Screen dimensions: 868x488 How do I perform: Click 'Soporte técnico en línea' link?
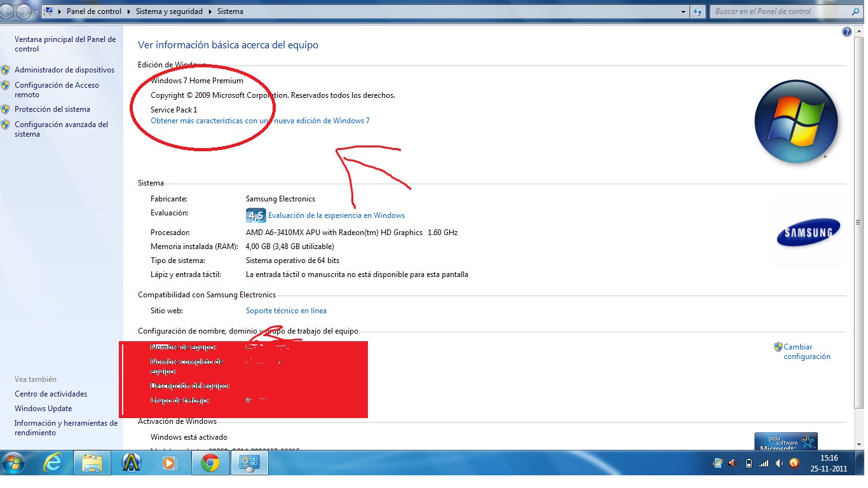click(286, 311)
